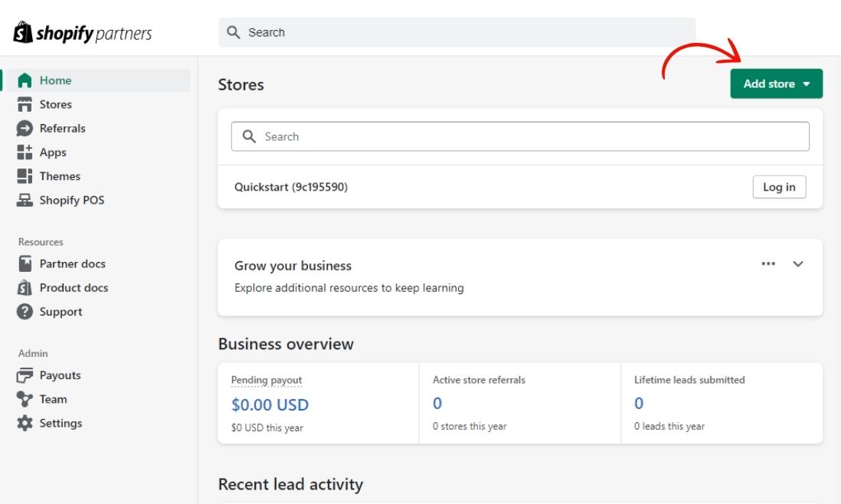Open Settings admin page
The width and height of the screenshot is (841, 504).
(x=61, y=423)
